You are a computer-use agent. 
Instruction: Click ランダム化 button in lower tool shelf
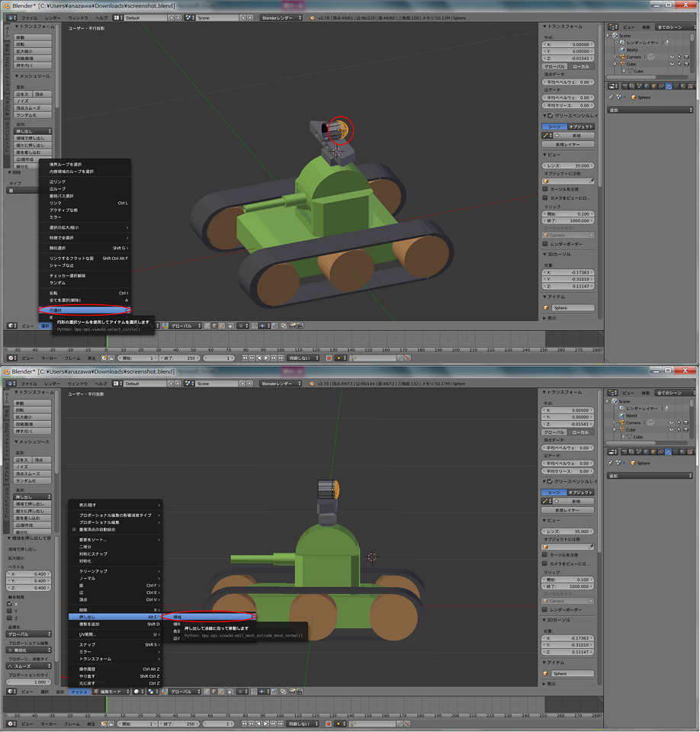pos(25,481)
